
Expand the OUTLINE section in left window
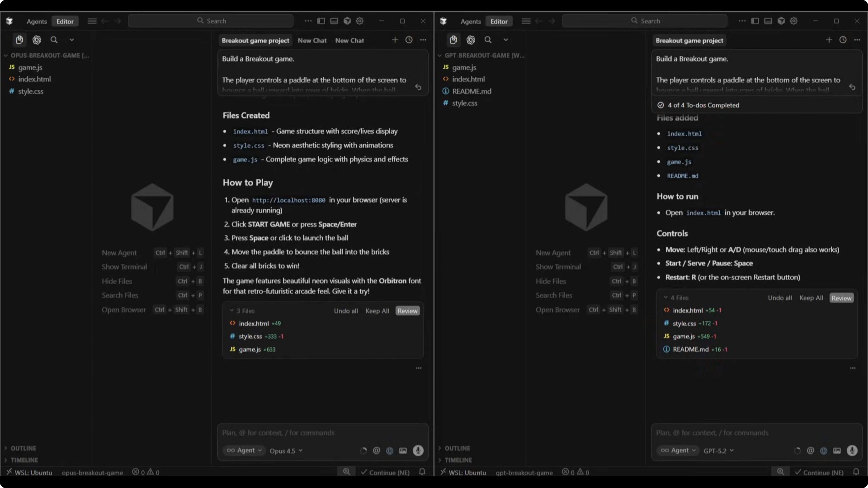pos(23,448)
